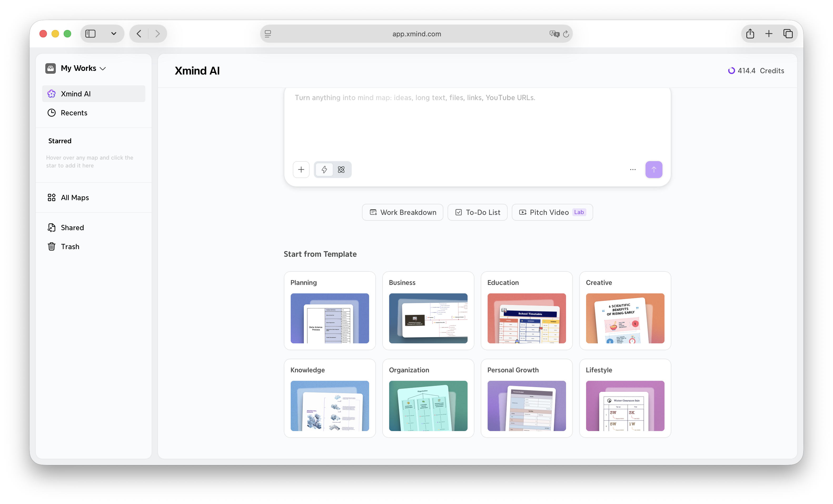Viewport: 833px width, 504px height.
Task: Toggle the Safari sidebar button
Action: tap(90, 33)
